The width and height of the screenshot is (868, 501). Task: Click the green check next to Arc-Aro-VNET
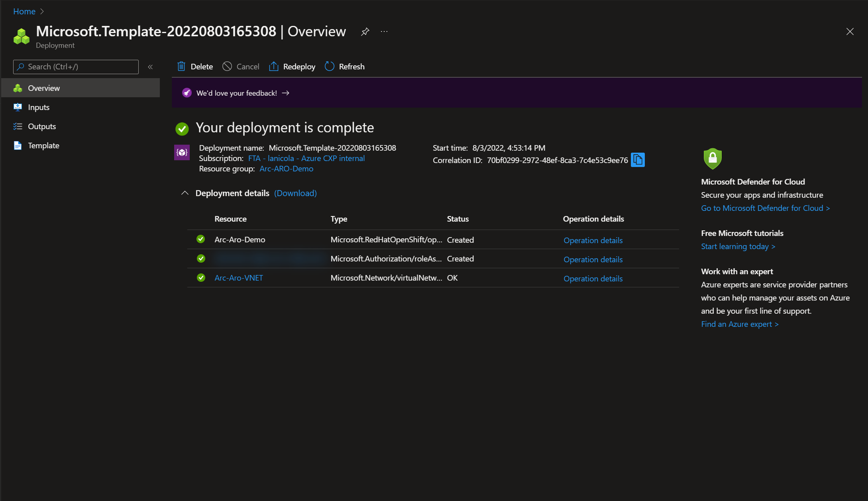coord(201,277)
